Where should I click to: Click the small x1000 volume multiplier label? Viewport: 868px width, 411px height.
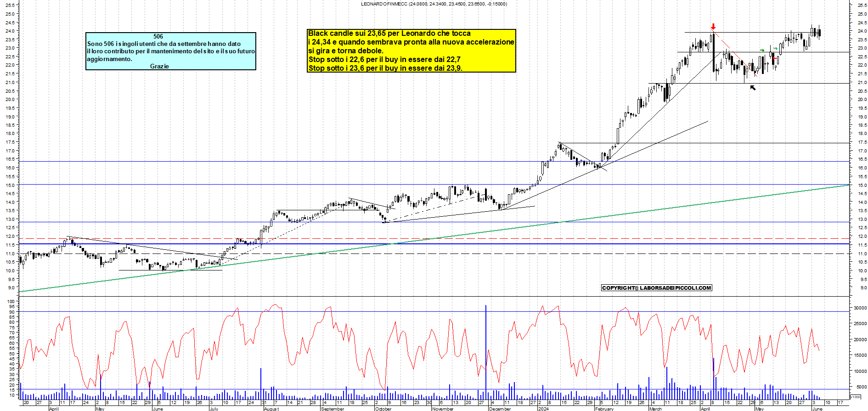tap(855, 397)
